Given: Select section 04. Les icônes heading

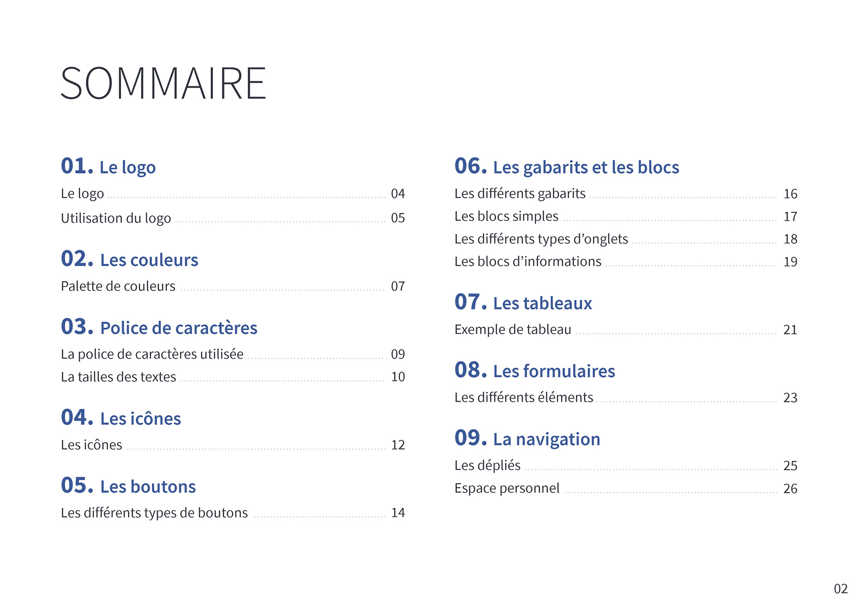Looking at the screenshot, I should click(121, 418).
